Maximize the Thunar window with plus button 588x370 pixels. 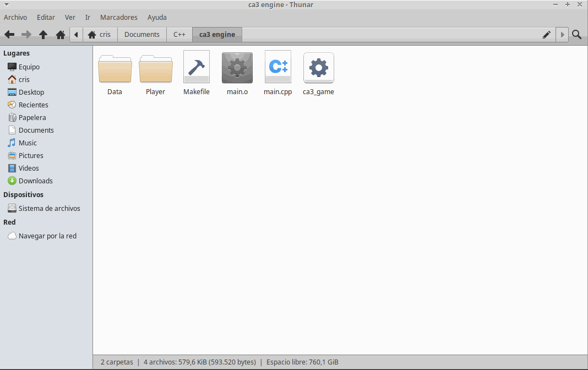click(568, 4)
